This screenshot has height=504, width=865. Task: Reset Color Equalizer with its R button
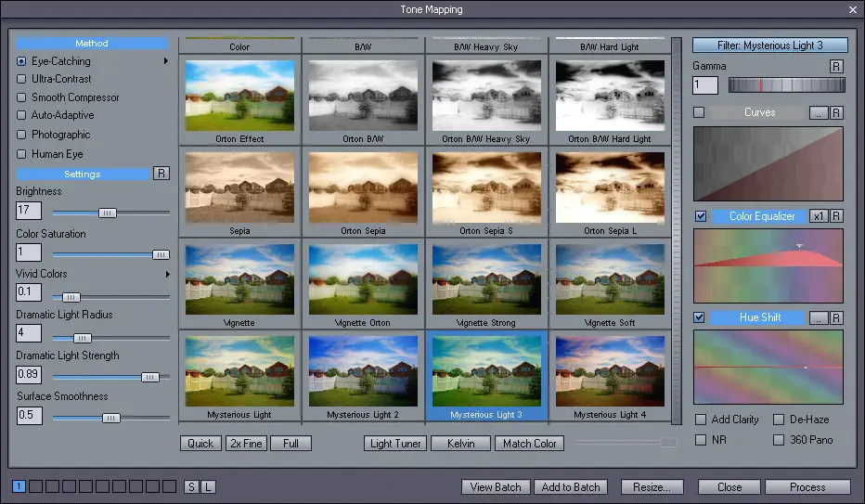(x=836, y=216)
